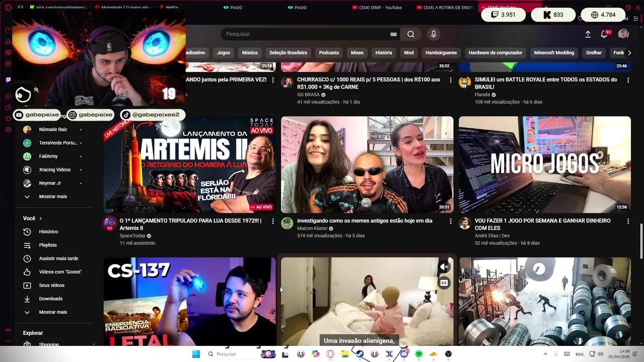Open options menu for CHURRASCO video
This screenshot has width=644, height=362.
pyautogui.click(x=450, y=80)
